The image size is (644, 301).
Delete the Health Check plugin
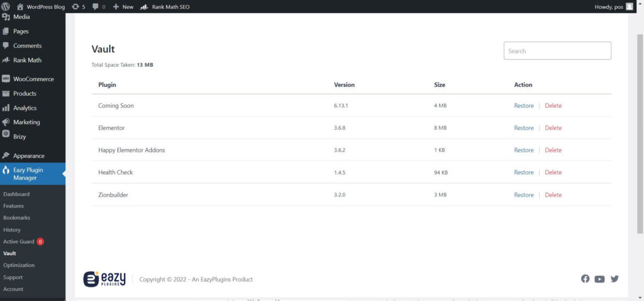(x=553, y=173)
